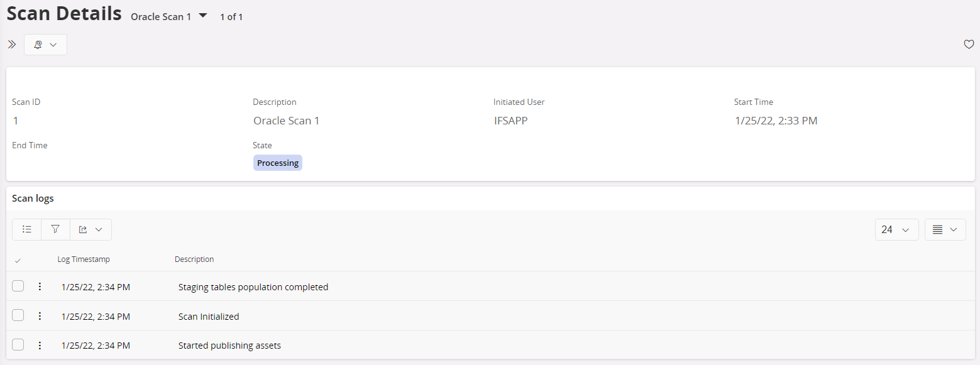Open the Oracle Scan 1 record selector
980x365 pixels.
[x=202, y=16]
